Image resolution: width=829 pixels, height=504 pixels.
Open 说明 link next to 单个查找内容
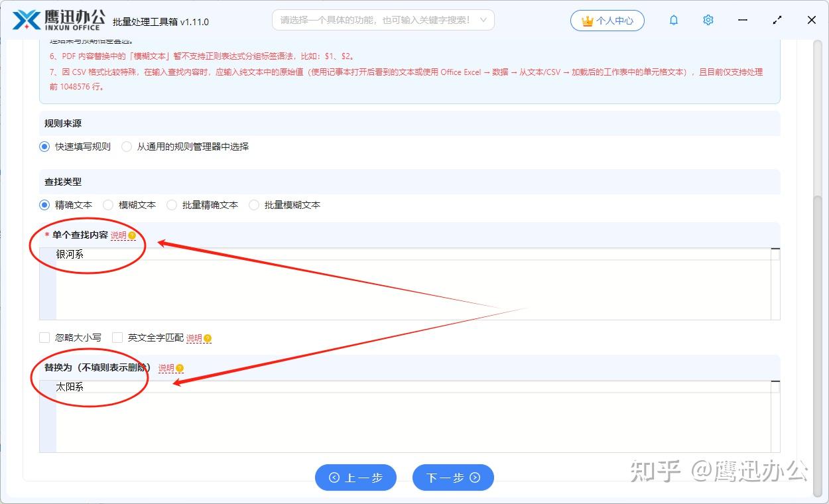[118, 235]
